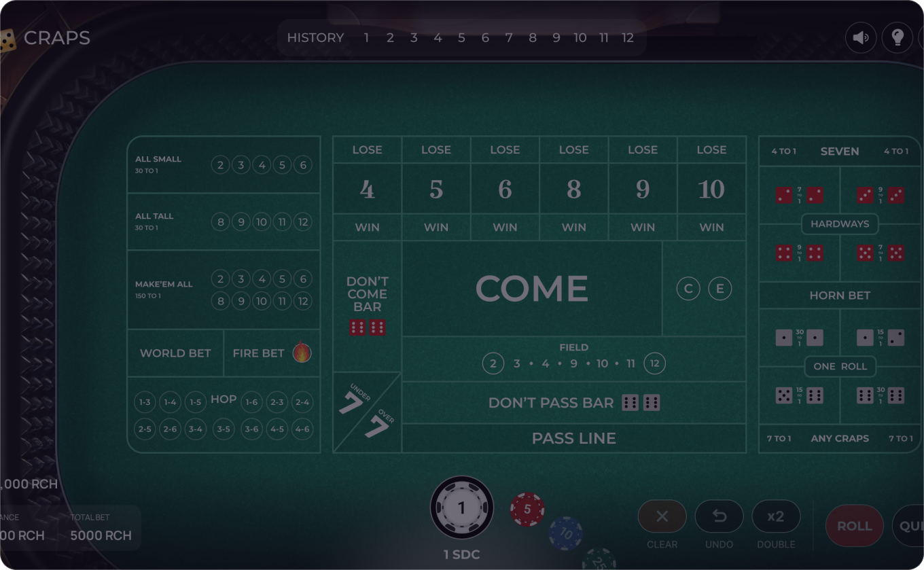924x570 pixels.
Task: Select the 2-4 hop bet
Action: pos(302,402)
